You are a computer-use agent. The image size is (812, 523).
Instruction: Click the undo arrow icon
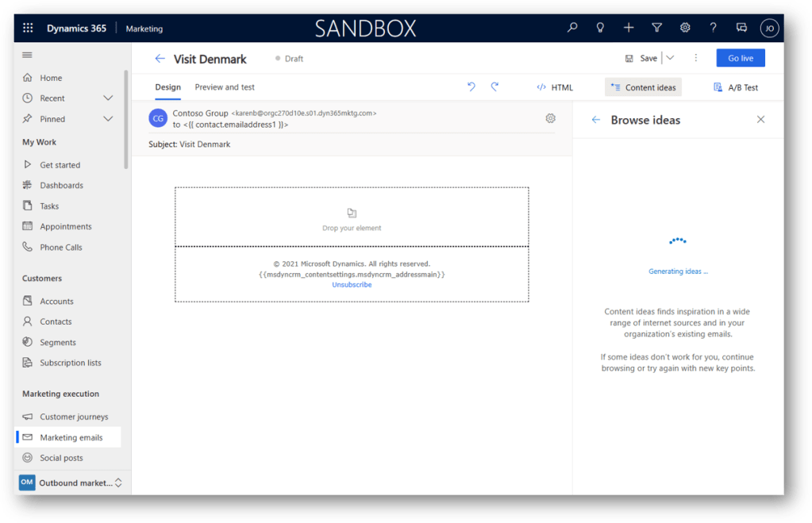pyautogui.click(x=471, y=87)
